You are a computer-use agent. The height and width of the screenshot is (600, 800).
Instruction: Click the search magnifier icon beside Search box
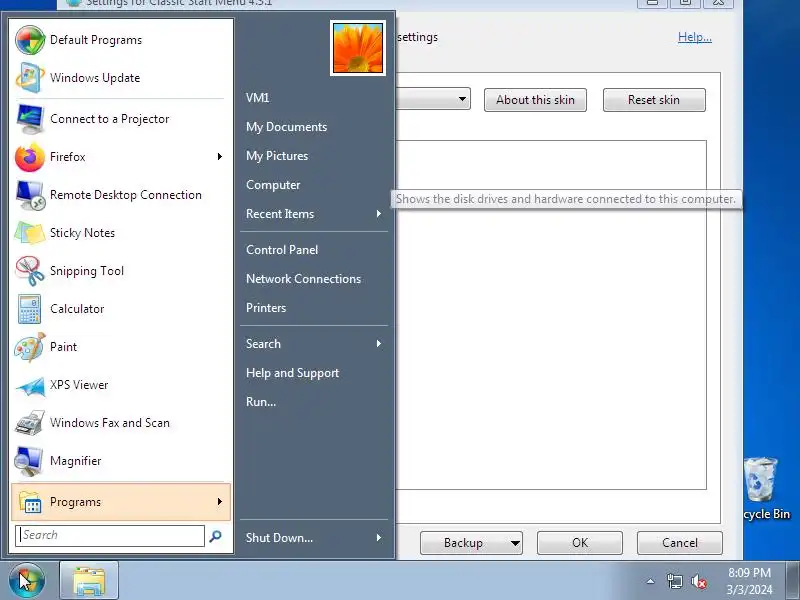(x=215, y=536)
